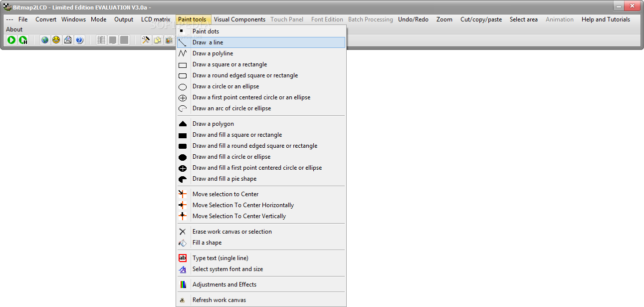Open the Select area menu
This screenshot has width=644, height=307.
(524, 19)
